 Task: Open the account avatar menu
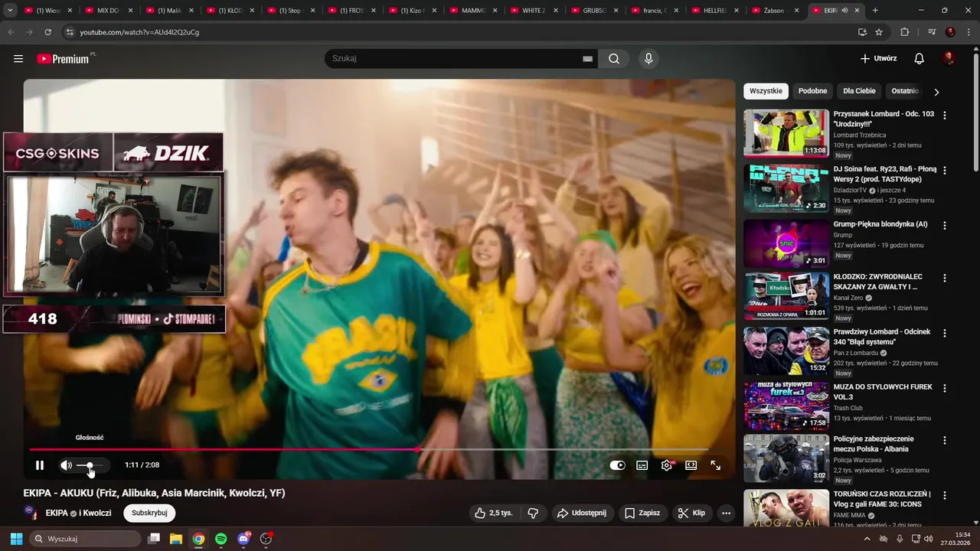949,59
